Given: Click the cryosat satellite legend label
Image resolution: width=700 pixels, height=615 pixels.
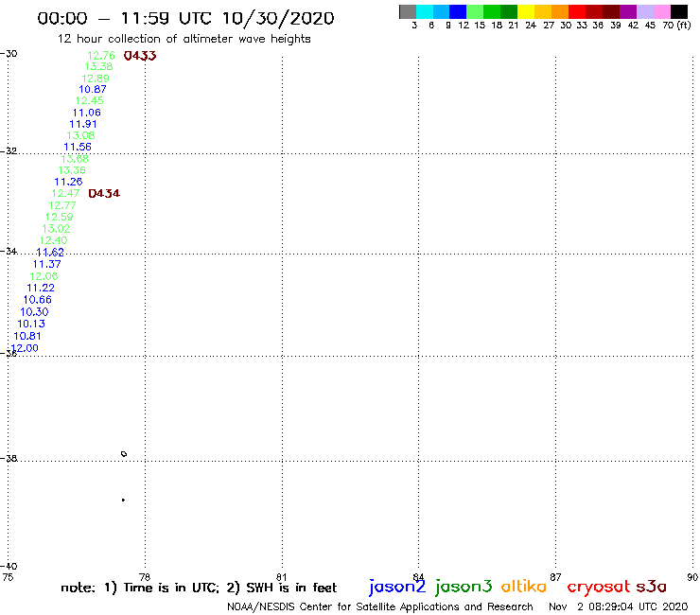Looking at the screenshot, I should (599, 587).
